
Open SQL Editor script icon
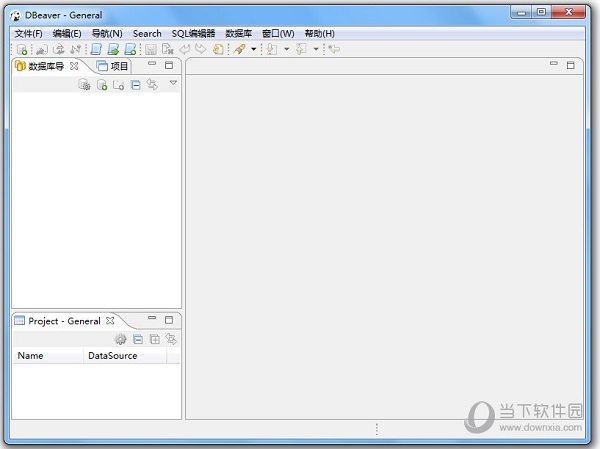click(96, 49)
